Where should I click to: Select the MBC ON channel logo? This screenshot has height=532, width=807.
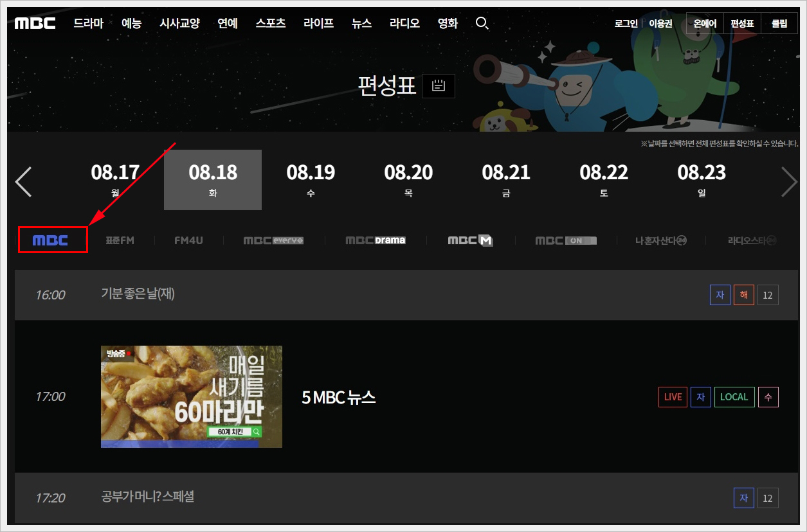coord(566,240)
